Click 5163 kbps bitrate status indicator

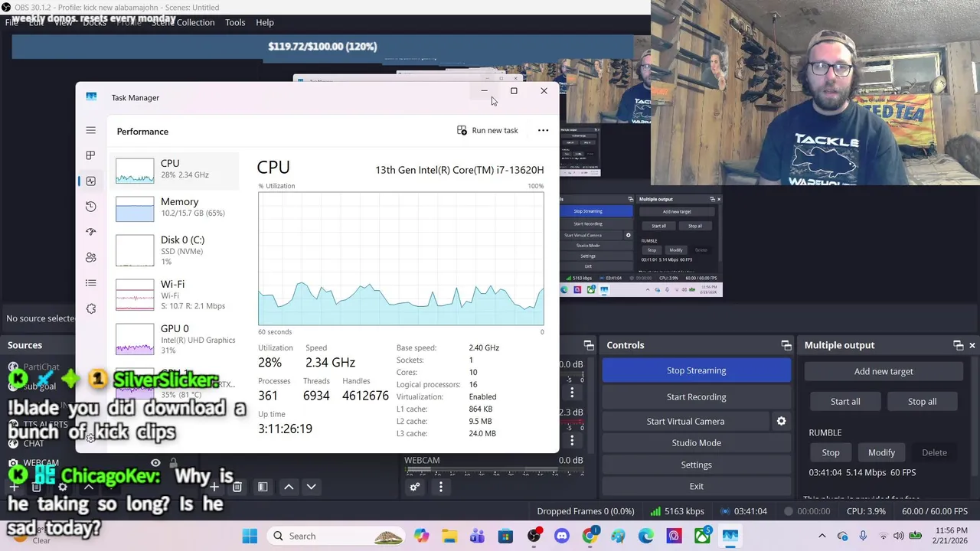point(677,511)
